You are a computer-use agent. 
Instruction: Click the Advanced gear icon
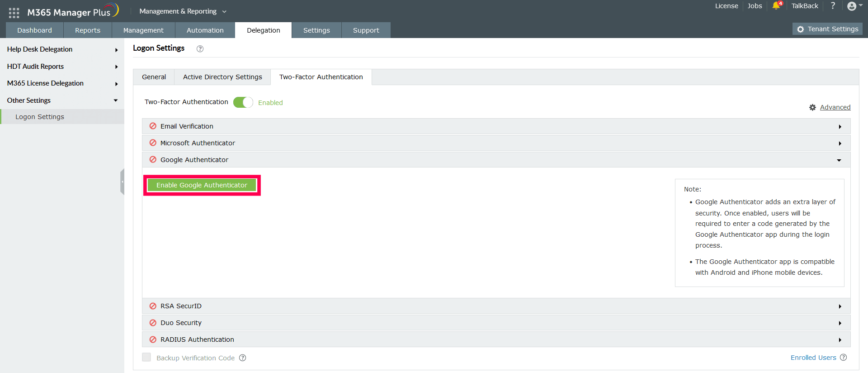pos(812,107)
